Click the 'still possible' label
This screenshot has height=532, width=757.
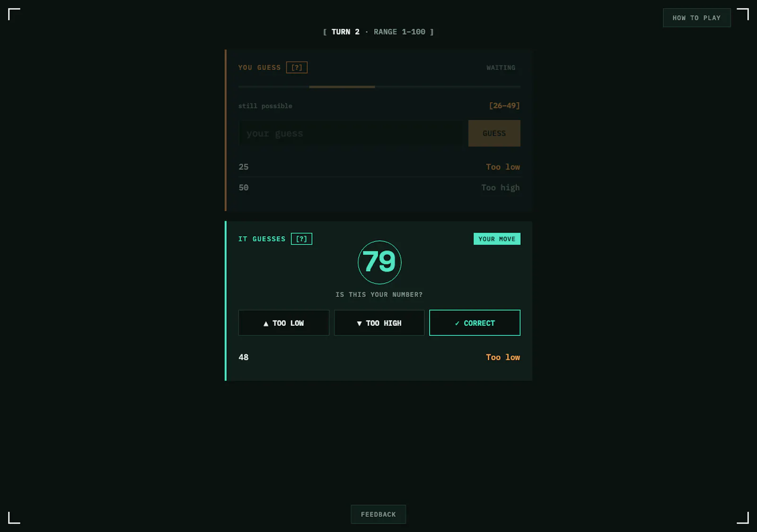pyautogui.click(x=265, y=106)
